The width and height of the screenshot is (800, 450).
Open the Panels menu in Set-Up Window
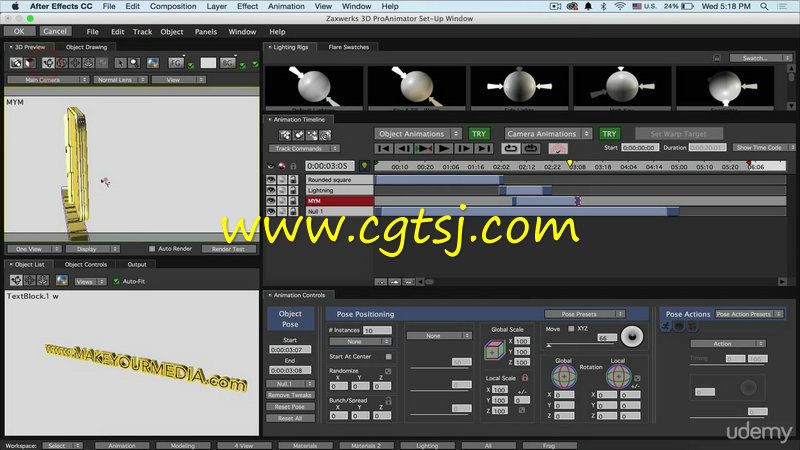206,32
